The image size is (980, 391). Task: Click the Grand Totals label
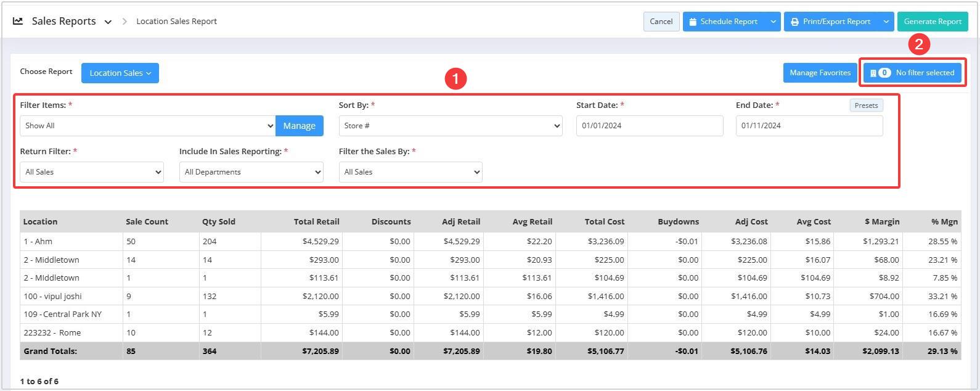coord(50,351)
